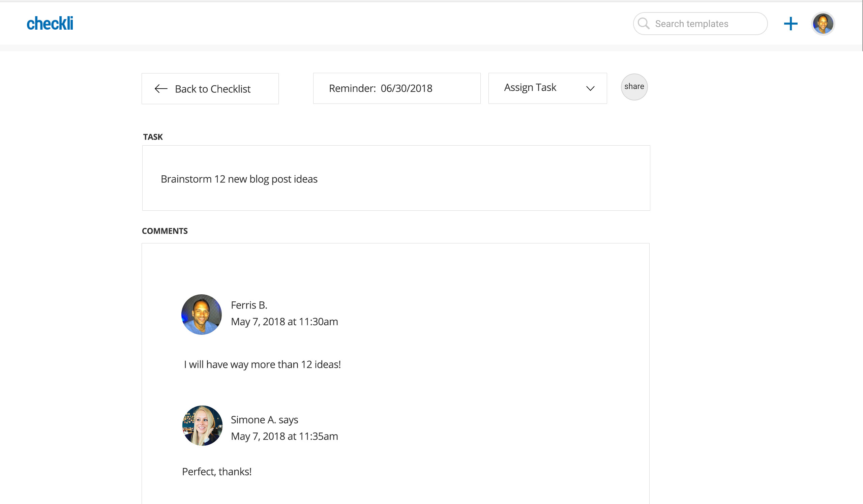Image resolution: width=863 pixels, height=504 pixels.
Task: Click the Ferris B. name
Action: (249, 305)
